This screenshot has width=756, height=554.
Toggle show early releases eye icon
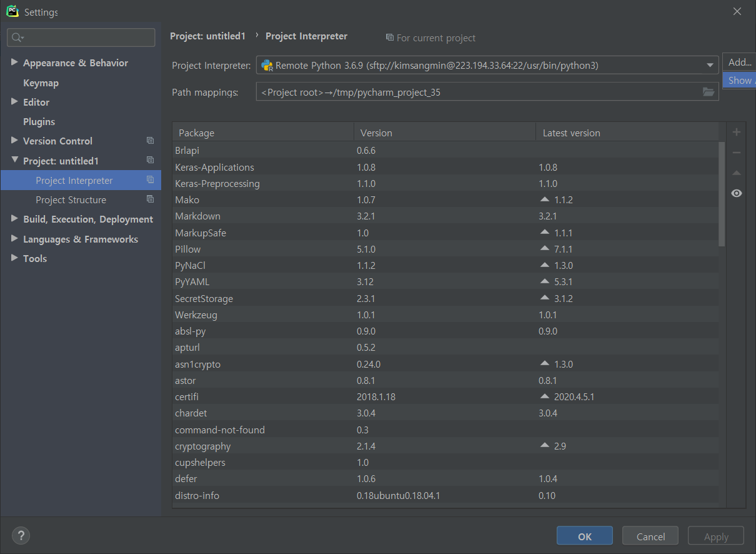tap(737, 193)
